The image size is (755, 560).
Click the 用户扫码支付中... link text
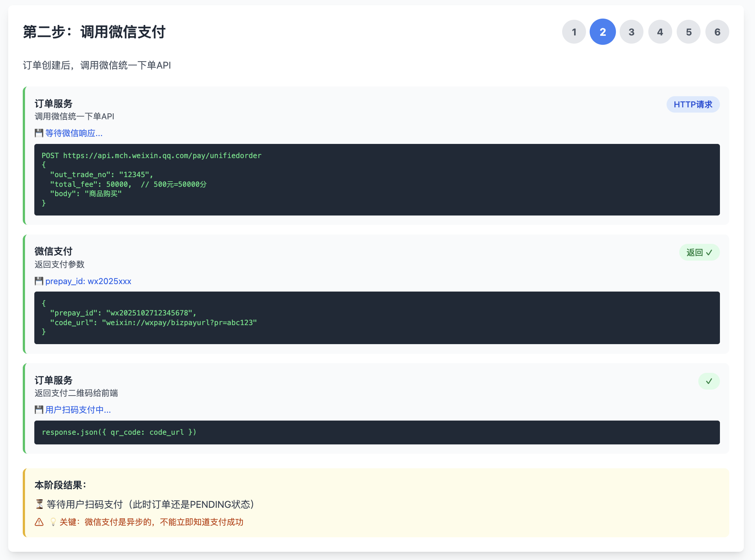tap(78, 410)
